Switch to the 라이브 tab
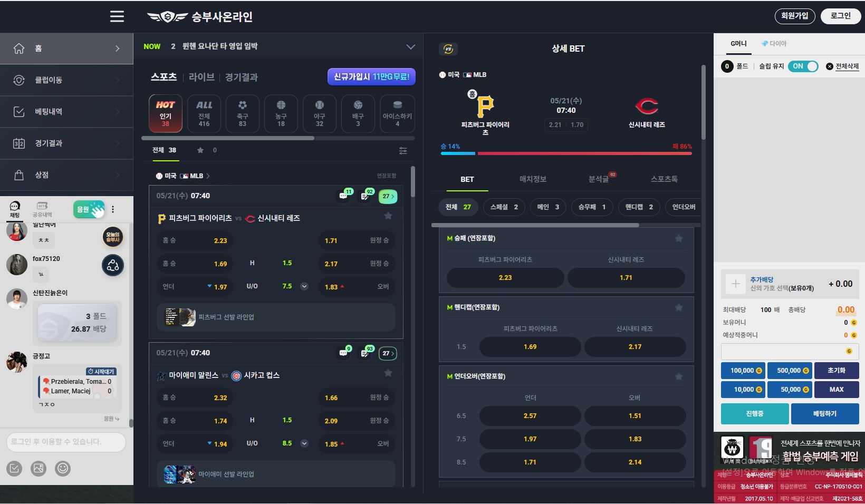Viewport: 865px width, 504px height. coord(201,77)
